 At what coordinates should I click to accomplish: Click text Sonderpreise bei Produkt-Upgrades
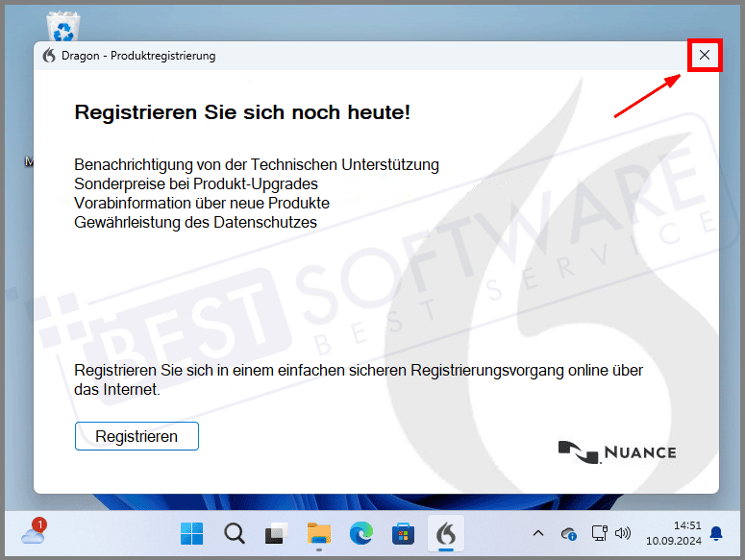pyautogui.click(x=196, y=183)
